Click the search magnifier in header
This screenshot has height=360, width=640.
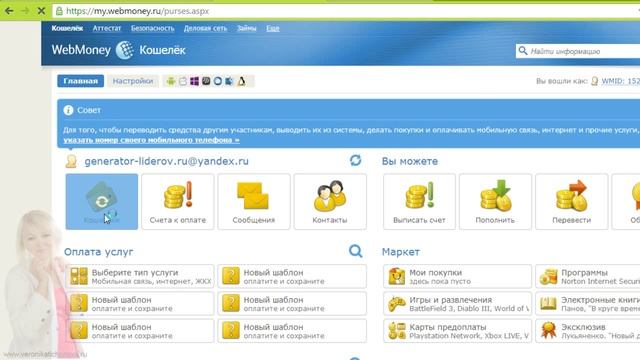point(522,51)
